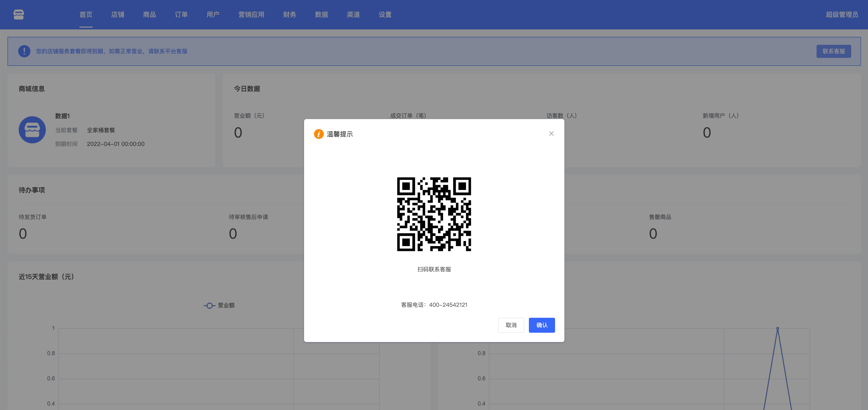Toggle the 营业额 chart legend marker
Image resolution: width=868 pixels, height=410 pixels.
210,305
